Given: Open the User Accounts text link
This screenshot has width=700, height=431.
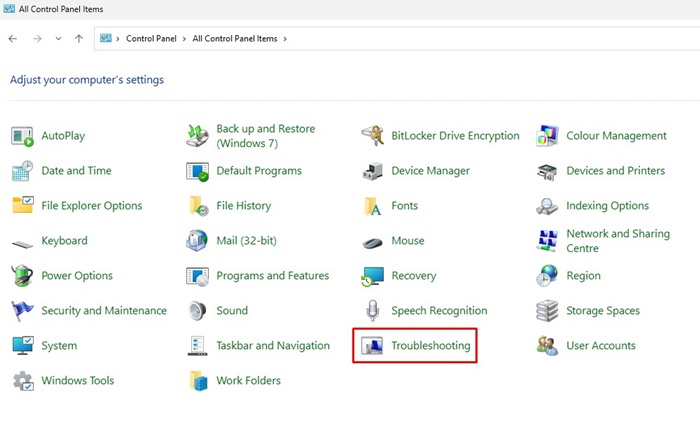Looking at the screenshot, I should pyautogui.click(x=601, y=346).
